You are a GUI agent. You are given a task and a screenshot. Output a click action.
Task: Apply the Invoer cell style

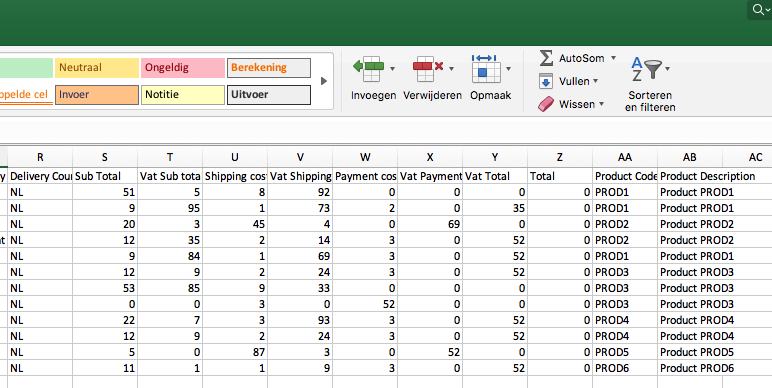[x=97, y=95]
